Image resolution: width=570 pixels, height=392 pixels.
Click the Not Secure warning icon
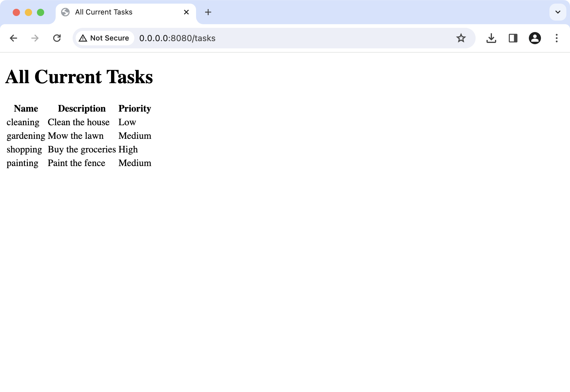pyautogui.click(x=84, y=38)
